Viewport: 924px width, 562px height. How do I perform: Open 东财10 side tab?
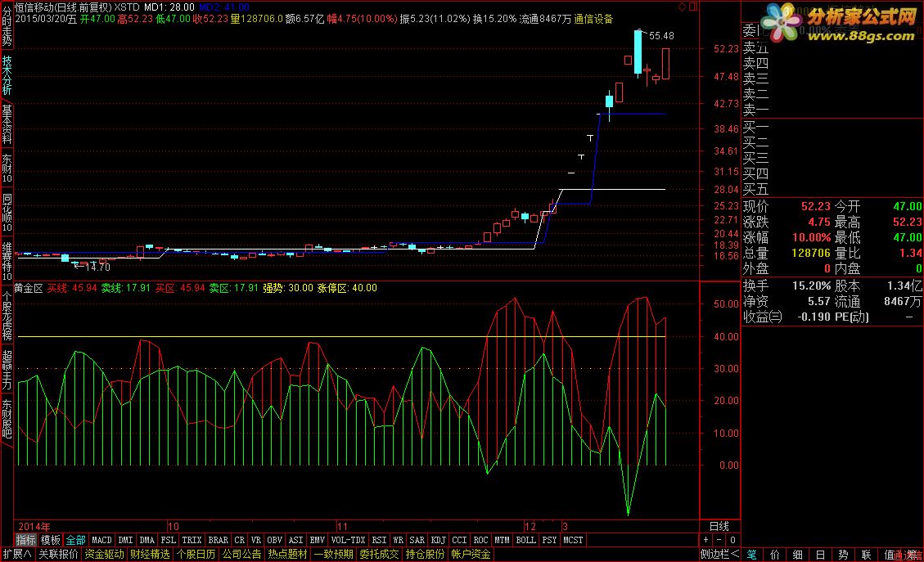tap(7, 169)
